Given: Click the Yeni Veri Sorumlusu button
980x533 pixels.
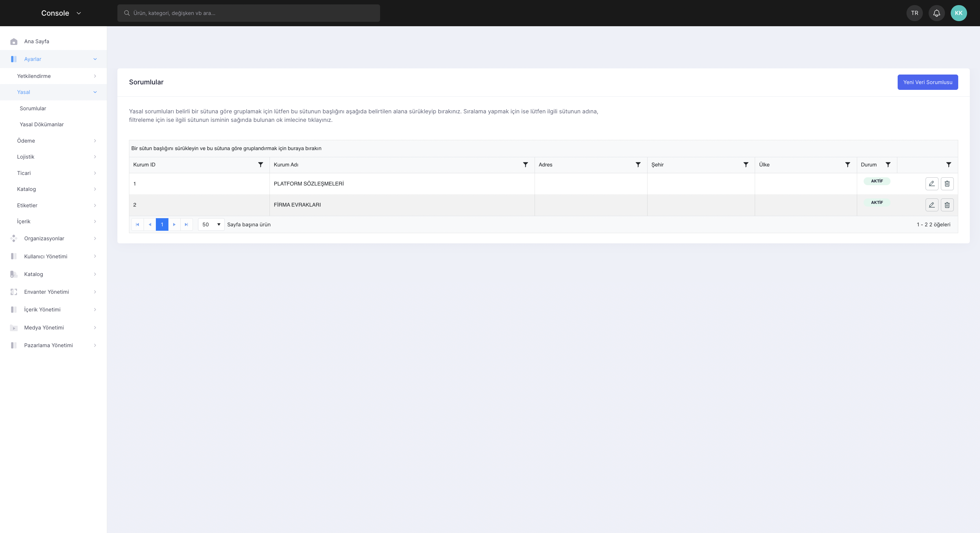Looking at the screenshot, I should click(x=928, y=82).
